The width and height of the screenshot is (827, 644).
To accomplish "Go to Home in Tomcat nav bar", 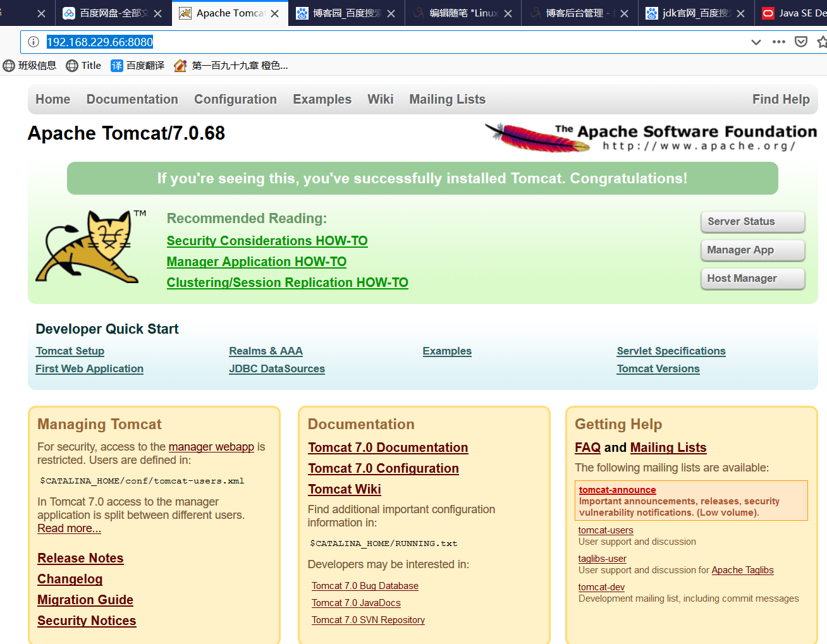I will click(53, 99).
